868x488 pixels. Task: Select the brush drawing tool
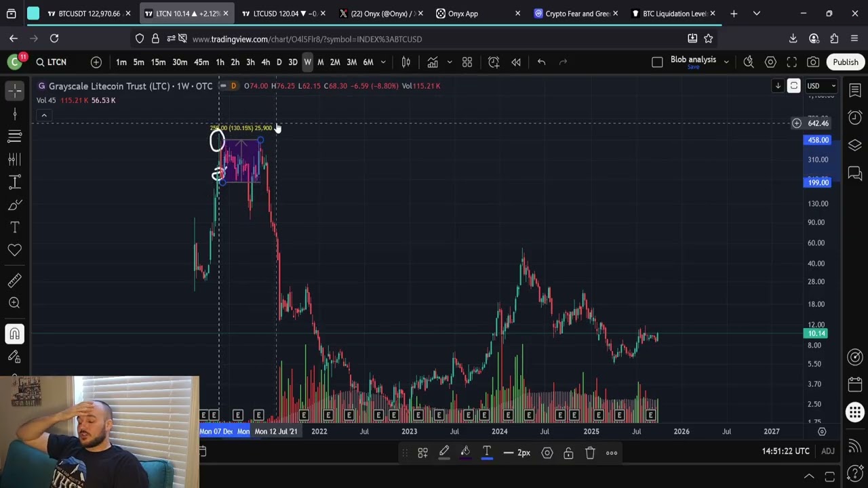tap(15, 205)
